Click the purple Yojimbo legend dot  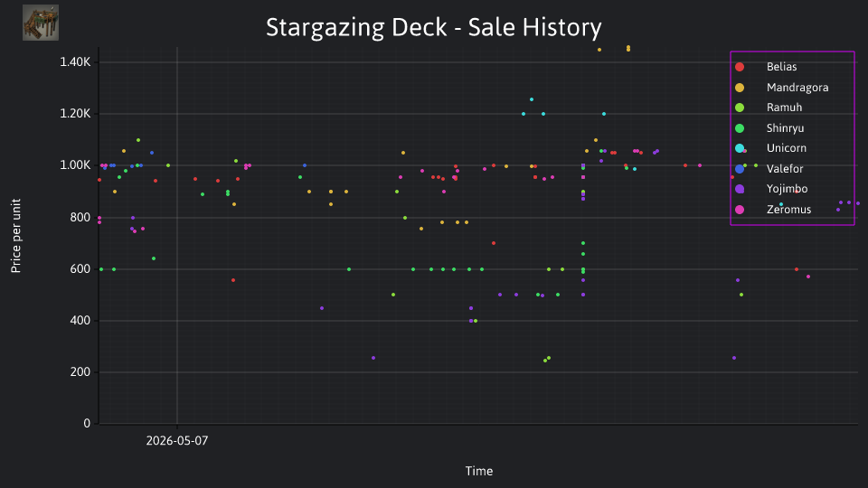click(x=740, y=189)
